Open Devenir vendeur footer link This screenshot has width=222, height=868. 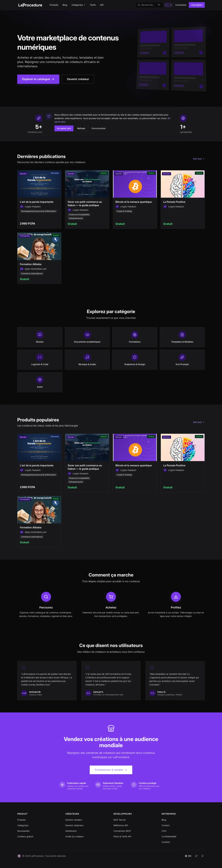(x=74, y=820)
